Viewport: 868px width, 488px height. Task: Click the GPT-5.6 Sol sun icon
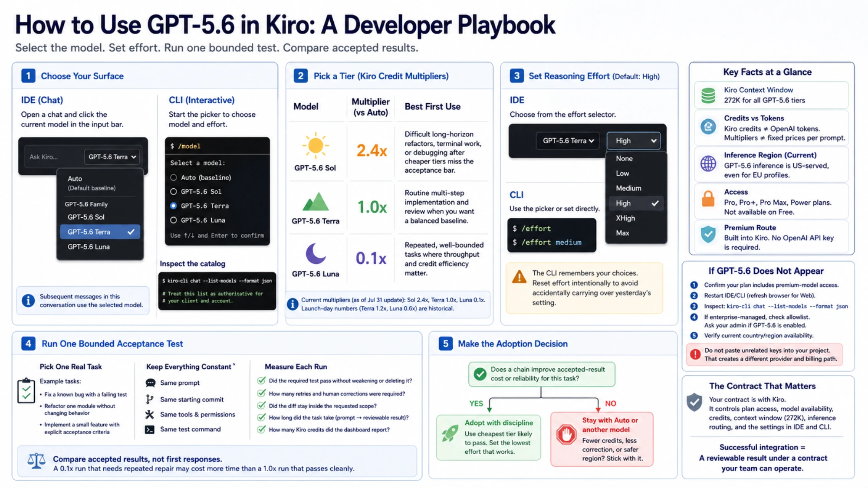[316, 145]
